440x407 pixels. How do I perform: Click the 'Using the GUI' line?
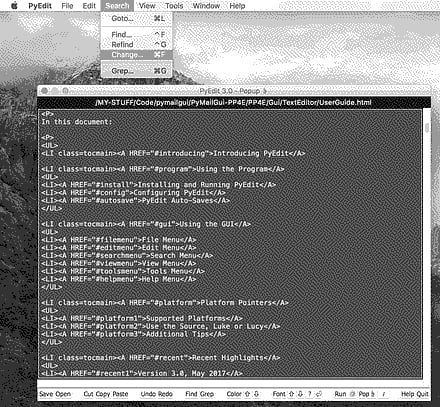tap(146, 224)
